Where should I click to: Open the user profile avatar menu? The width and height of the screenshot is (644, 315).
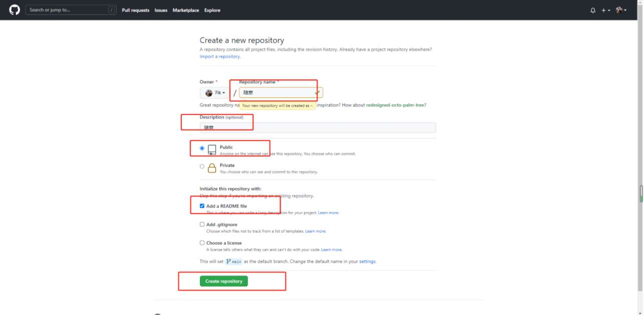tap(621, 10)
